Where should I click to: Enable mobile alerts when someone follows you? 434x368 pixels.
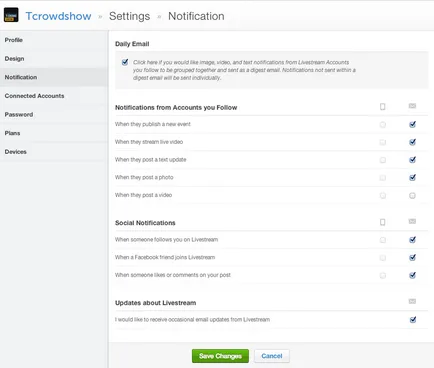coord(383,240)
